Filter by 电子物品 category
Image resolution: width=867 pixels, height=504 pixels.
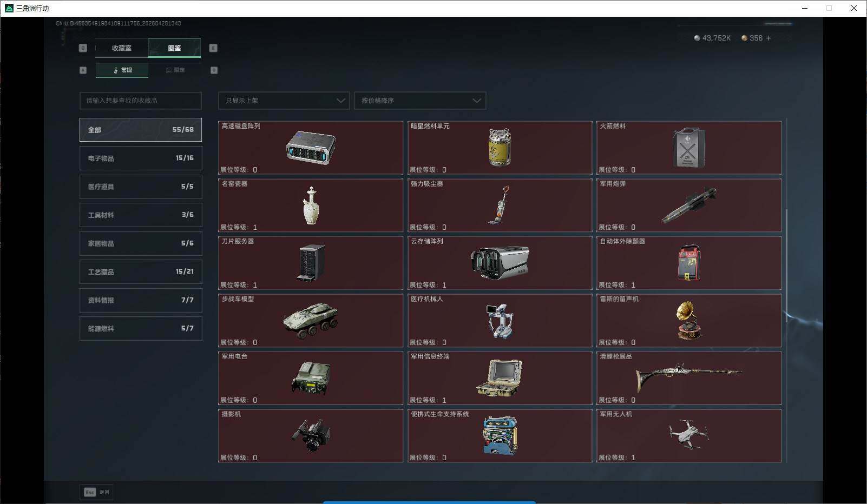[141, 158]
